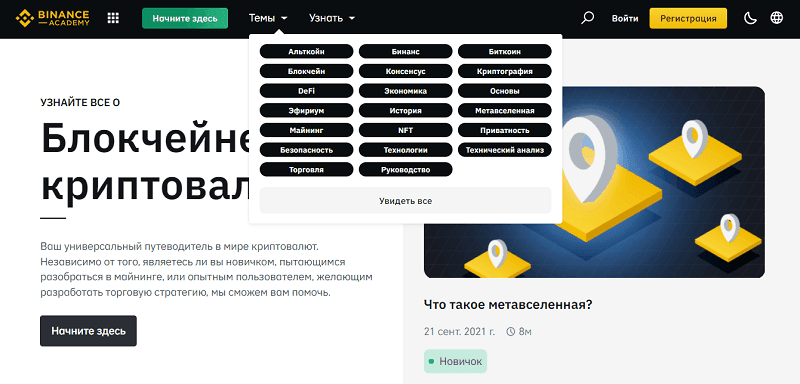
Task: Click the green Начните здесь header button
Action: 185,18
